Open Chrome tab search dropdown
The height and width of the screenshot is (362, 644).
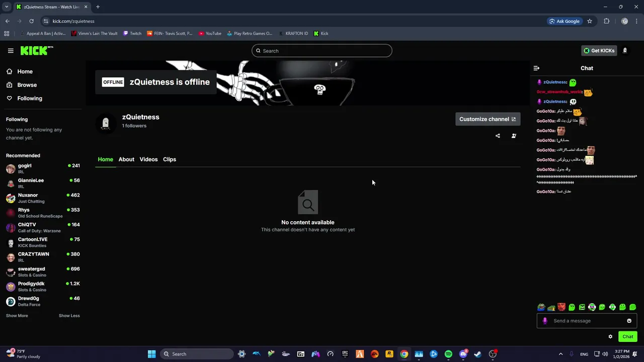(7, 7)
